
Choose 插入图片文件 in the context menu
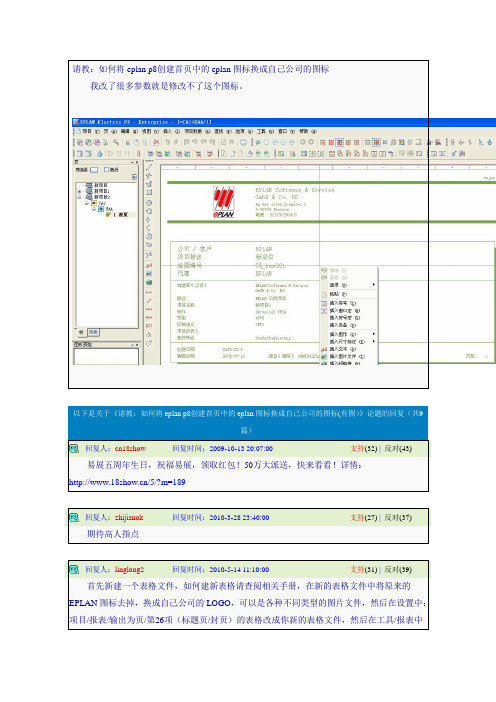pyautogui.click(x=347, y=356)
